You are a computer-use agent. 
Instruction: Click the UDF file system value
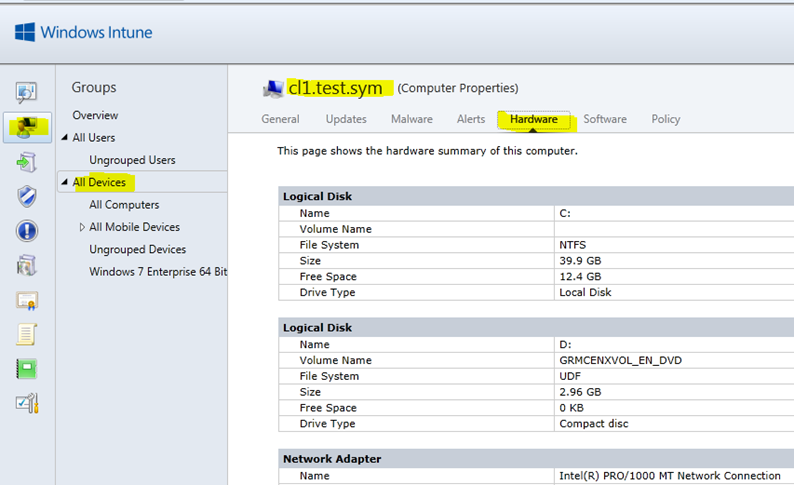570,376
